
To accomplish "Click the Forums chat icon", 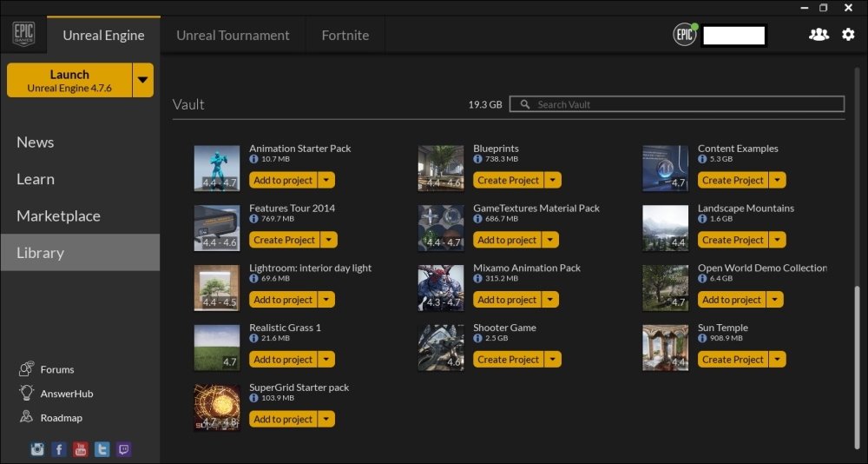I will pyautogui.click(x=26, y=368).
